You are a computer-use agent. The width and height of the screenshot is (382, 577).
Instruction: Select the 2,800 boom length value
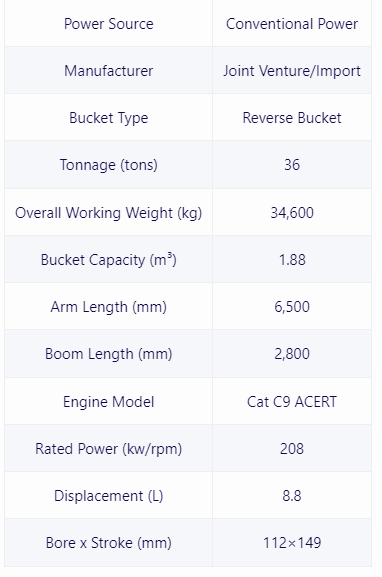coord(292,354)
